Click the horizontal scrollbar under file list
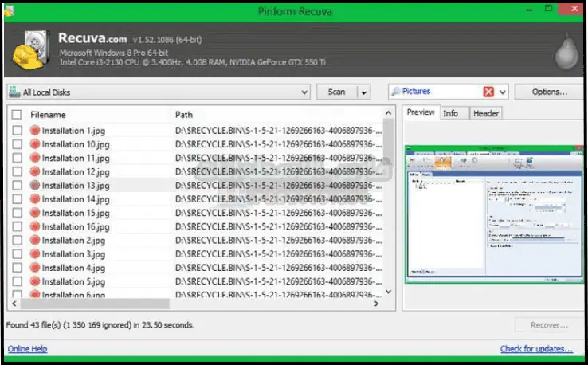This screenshot has height=365, width=588. click(96, 304)
